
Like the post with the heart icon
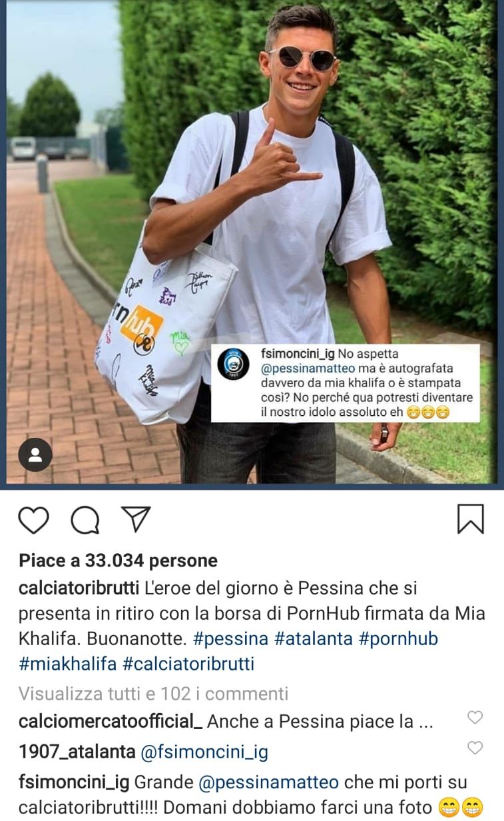(x=33, y=520)
